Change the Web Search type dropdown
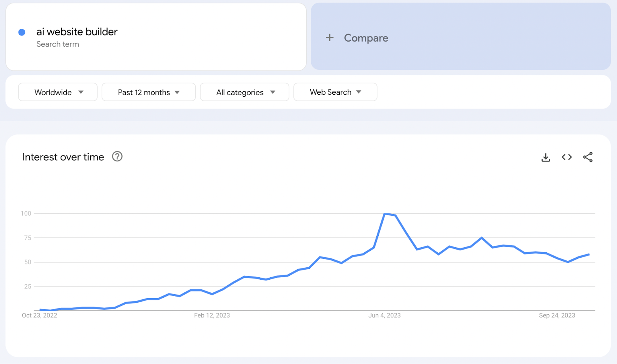This screenshot has width=617, height=364. tap(335, 92)
